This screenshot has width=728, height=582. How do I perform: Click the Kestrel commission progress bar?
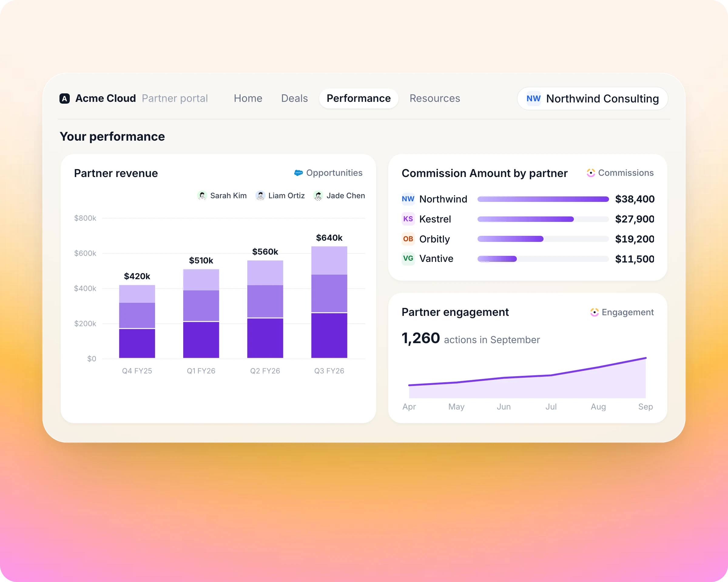pos(543,219)
